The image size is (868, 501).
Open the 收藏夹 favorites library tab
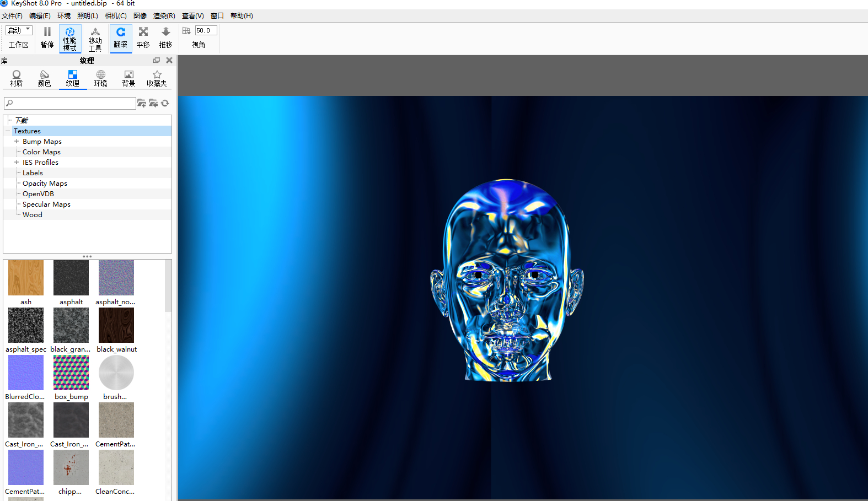click(157, 79)
